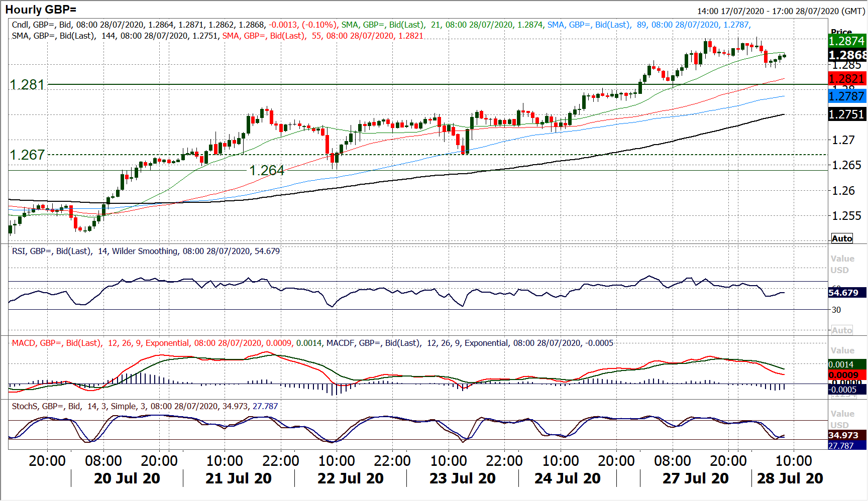Select the blue 1.2787 SMA price tag
The height and width of the screenshot is (501, 868).
click(x=847, y=96)
